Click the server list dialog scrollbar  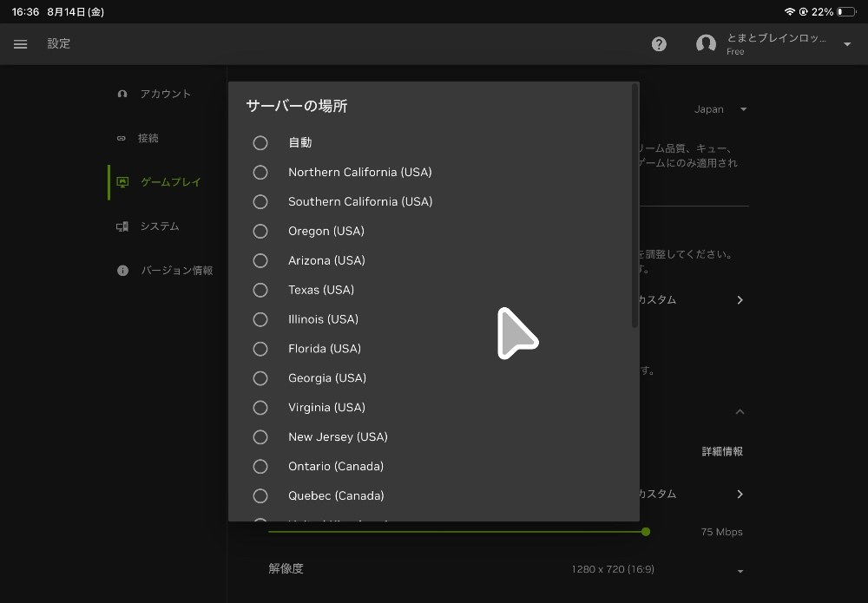(x=635, y=206)
